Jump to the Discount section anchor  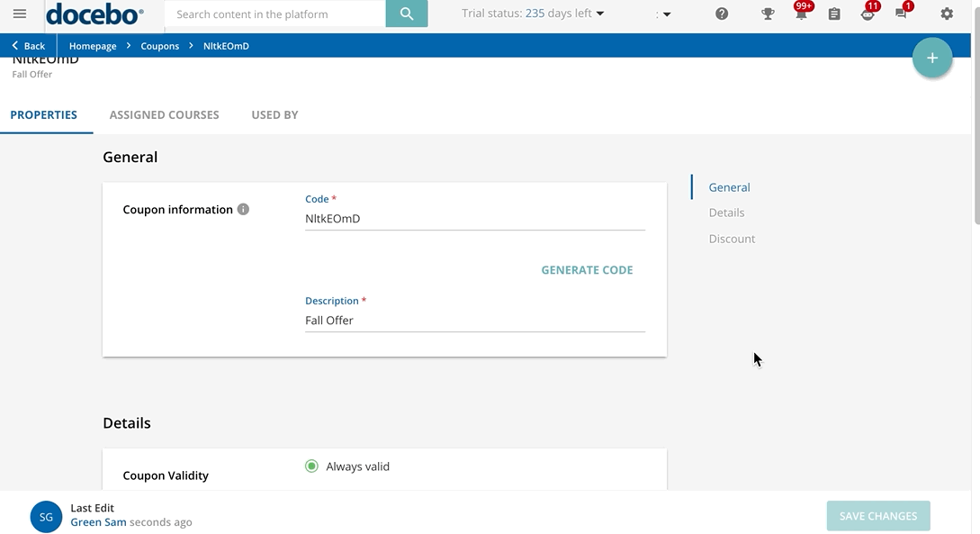732,239
